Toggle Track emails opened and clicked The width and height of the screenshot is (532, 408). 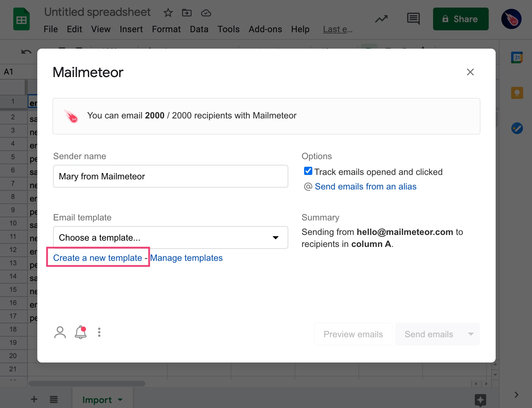(x=308, y=171)
